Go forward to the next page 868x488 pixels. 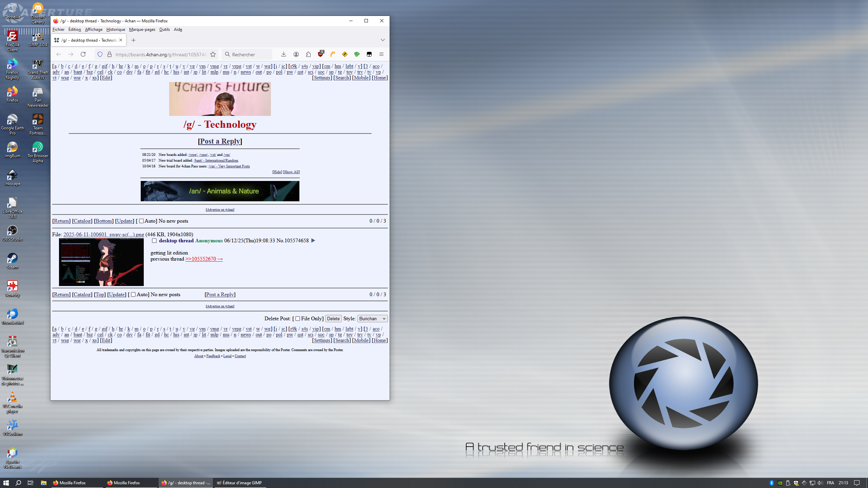click(x=71, y=54)
